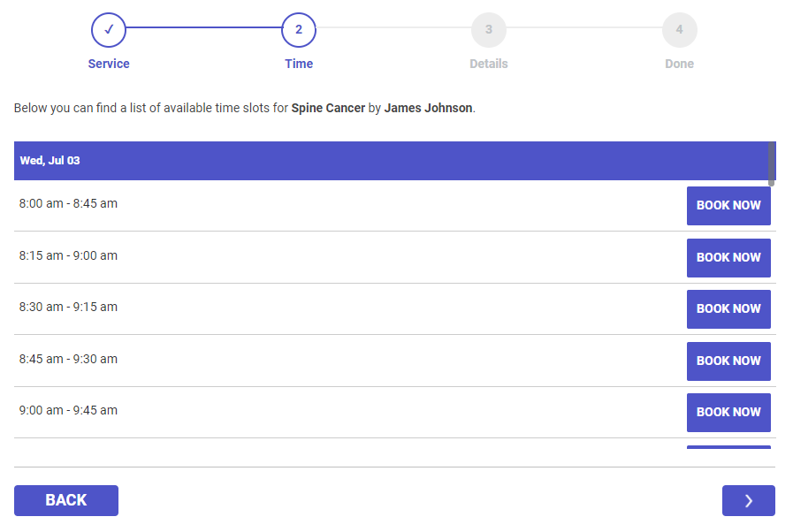793x532 pixels.
Task: Click the 9:00 am - 9:45 am text
Action: (68, 410)
